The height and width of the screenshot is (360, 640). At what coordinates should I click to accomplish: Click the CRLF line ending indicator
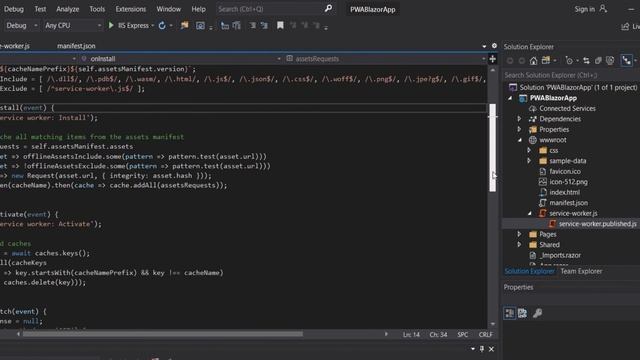tap(485, 334)
